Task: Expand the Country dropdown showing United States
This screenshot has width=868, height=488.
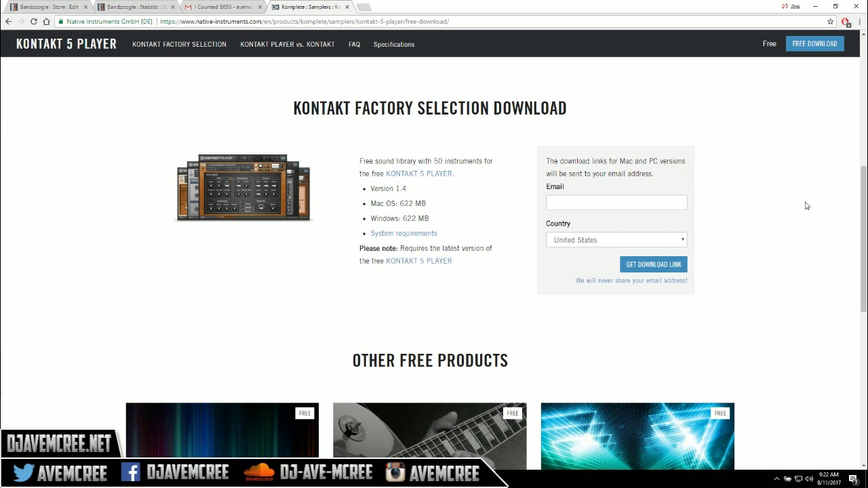Action: click(616, 240)
